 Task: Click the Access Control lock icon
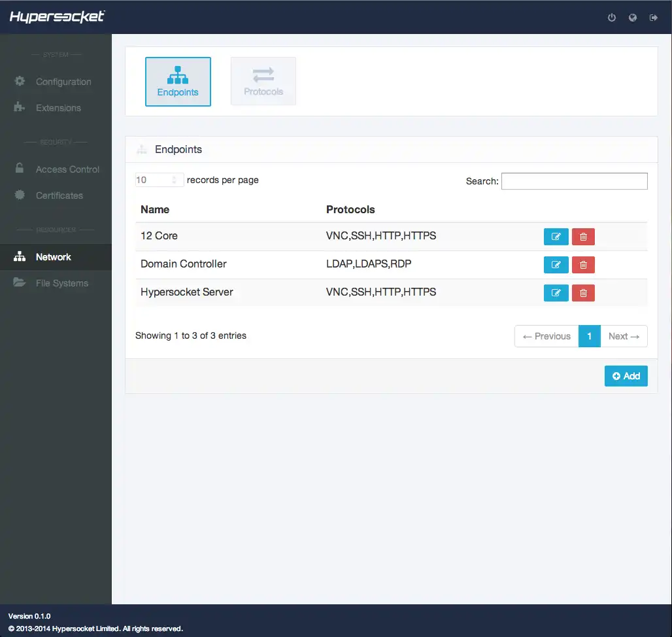(x=20, y=168)
